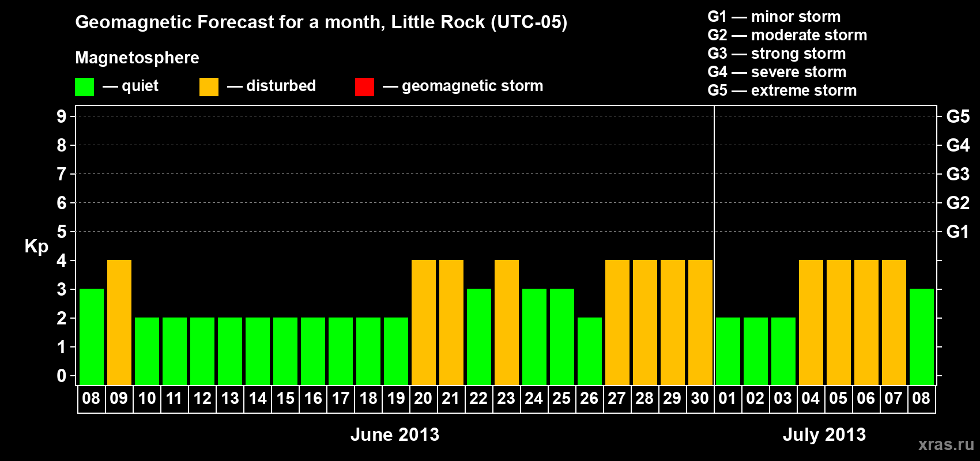Click the green bar for July 01
The width and height of the screenshot is (980, 461).
click(728, 351)
